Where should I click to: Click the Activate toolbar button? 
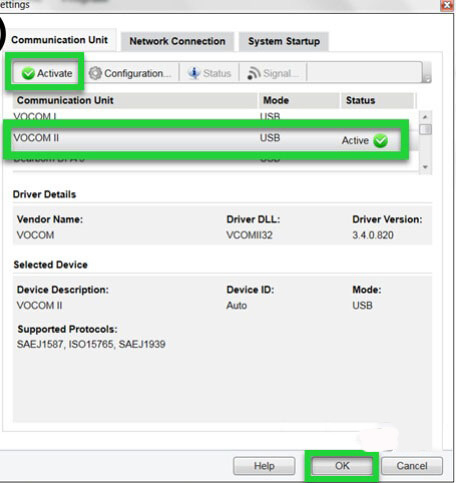click(x=47, y=73)
